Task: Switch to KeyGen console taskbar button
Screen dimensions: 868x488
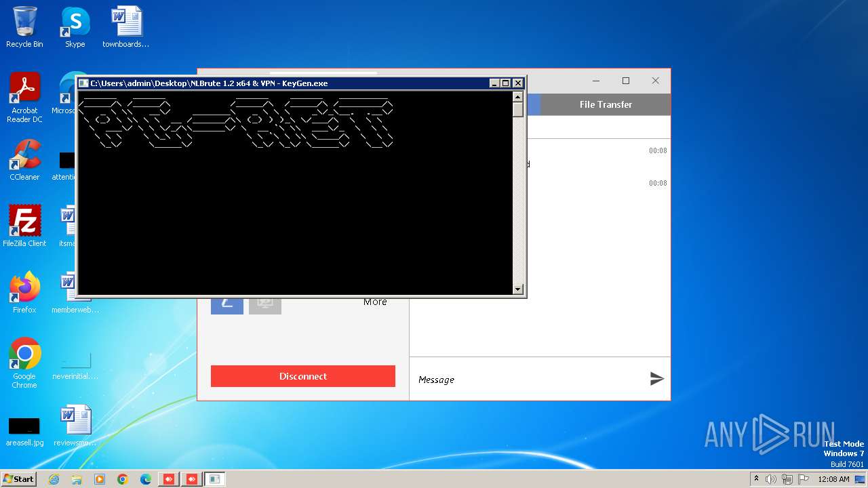Action: (x=215, y=479)
